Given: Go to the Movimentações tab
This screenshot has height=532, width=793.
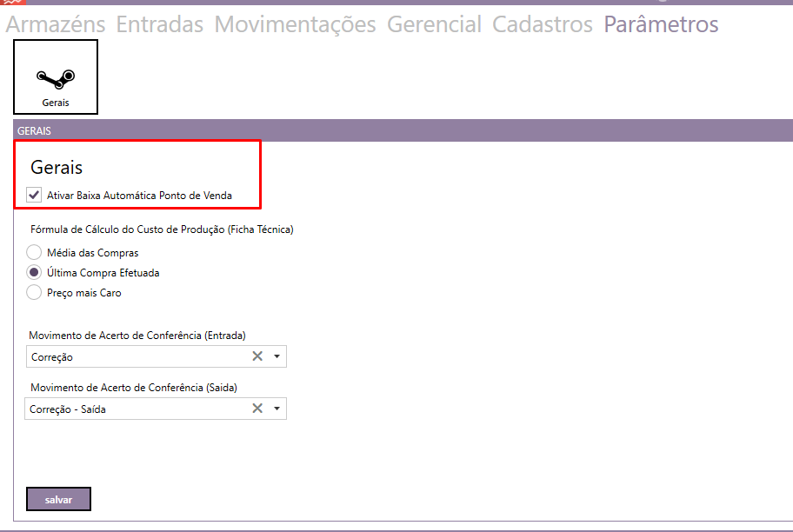Looking at the screenshot, I should (295, 24).
